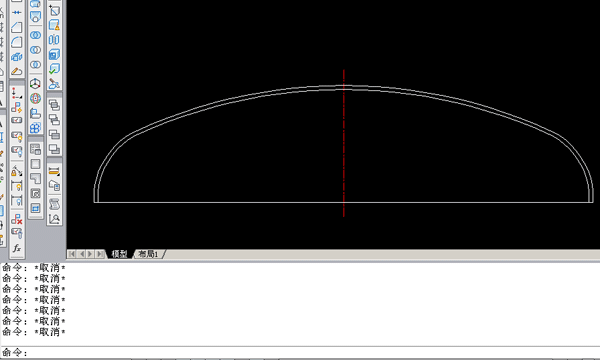This screenshot has width=600, height=360.
Task: Show all geometric constraints, yellow bulb icon
Action: tap(16, 136)
